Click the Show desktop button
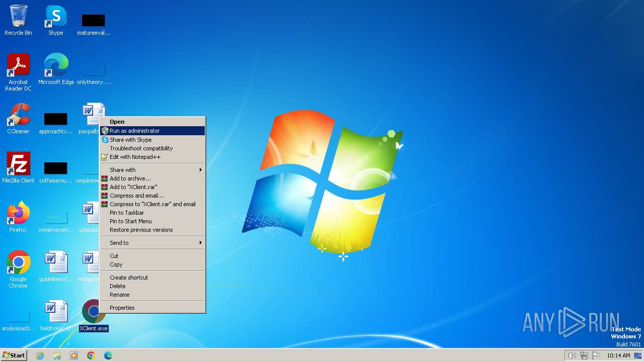644x362 pixels. [x=638, y=355]
